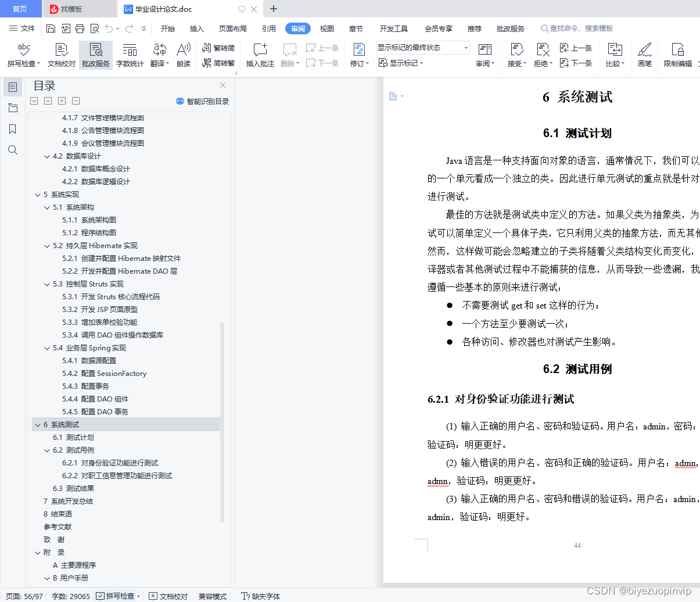This screenshot has width=700, height=602.
Task: Switch to the 插入 ribbon tab
Action: (x=197, y=28)
